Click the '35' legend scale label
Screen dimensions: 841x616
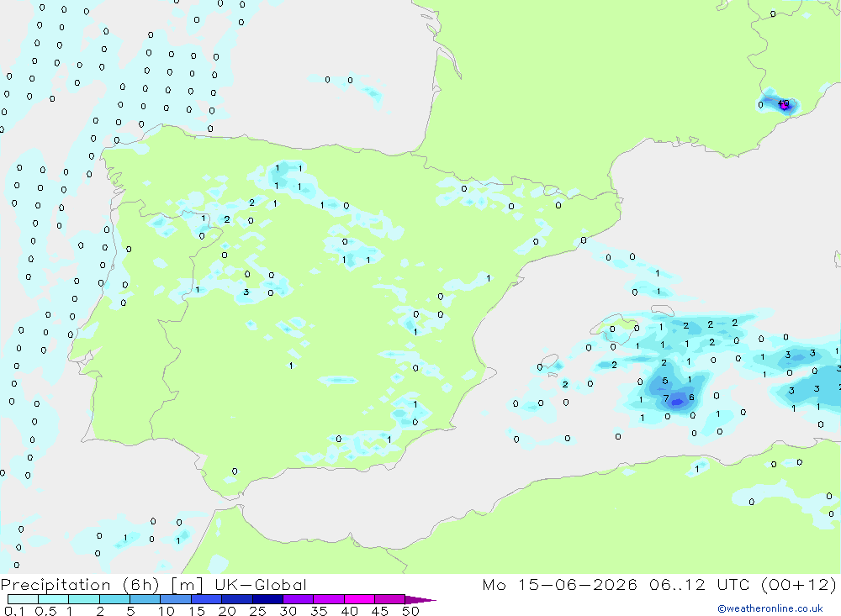[319, 611]
